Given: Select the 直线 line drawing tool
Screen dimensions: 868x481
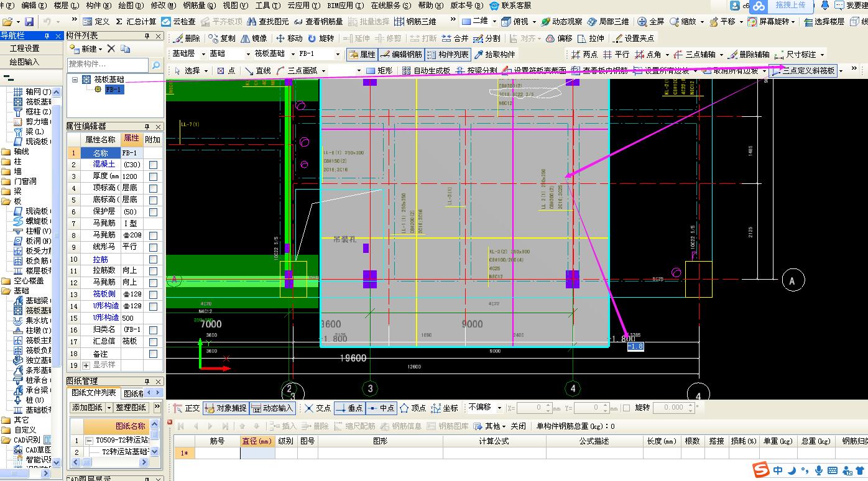Looking at the screenshot, I should tap(258, 71).
